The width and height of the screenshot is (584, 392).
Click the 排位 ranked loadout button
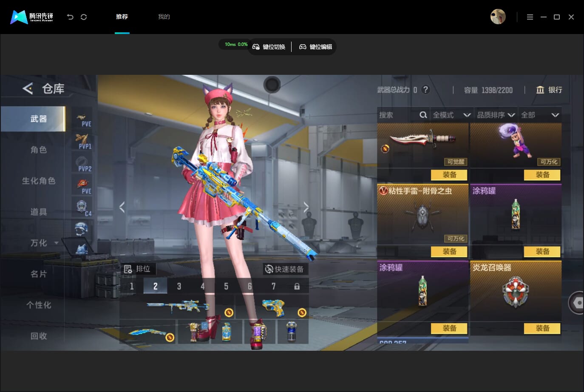coord(137,269)
